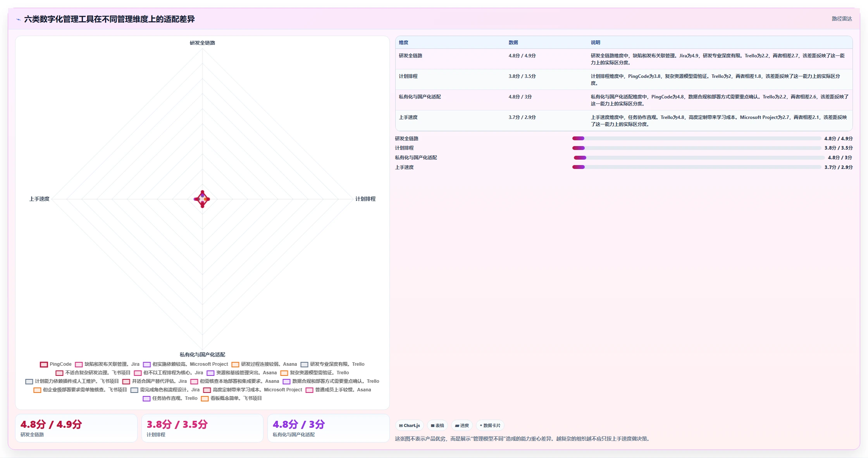Screen dimensions: 868x458
Task: Click the radar data polygon at chart center
Action: pyautogui.click(x=202, y=199)
